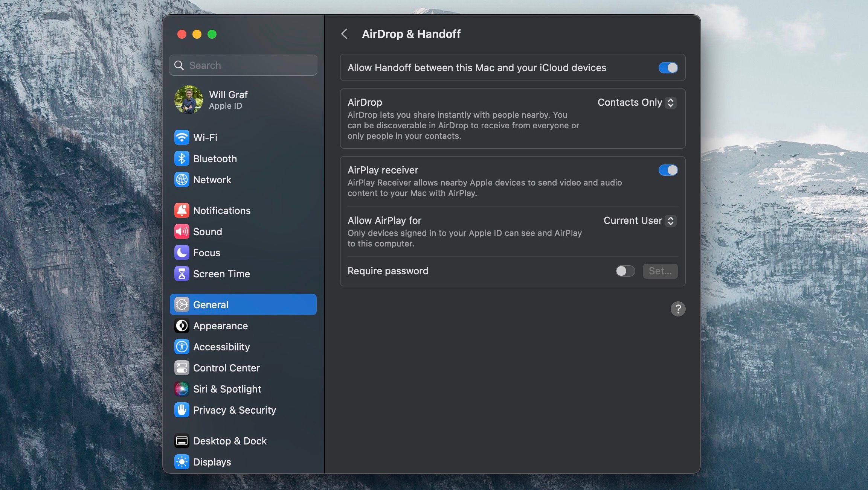Select the Siri & Spotlight icon
This screenshot has width=868, height=490.
182,389
